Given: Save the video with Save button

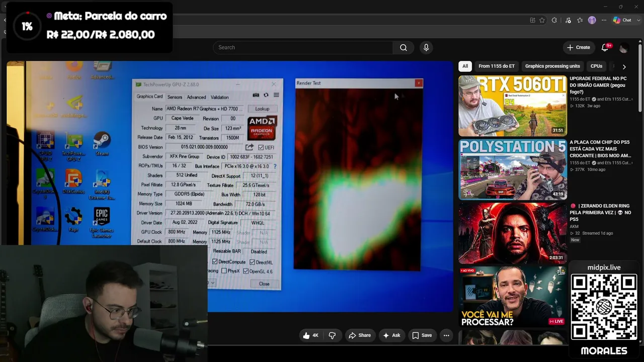Looking at the screenshot, I should (422, 335).
